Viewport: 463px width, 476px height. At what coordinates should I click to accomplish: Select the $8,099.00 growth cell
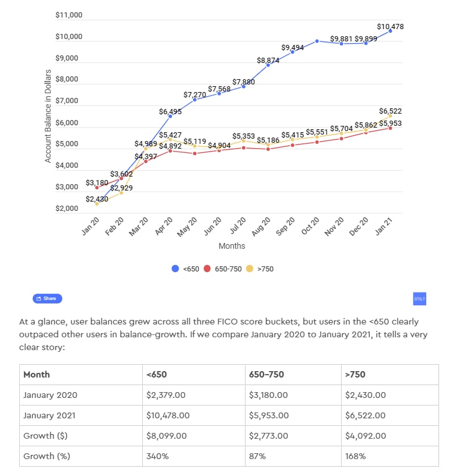coord(166,436)
